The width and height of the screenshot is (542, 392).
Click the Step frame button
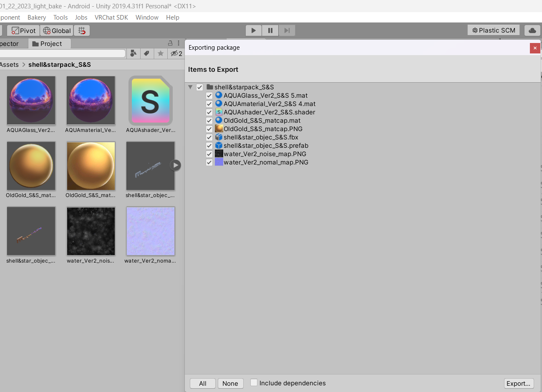click(x=287, y=30)
